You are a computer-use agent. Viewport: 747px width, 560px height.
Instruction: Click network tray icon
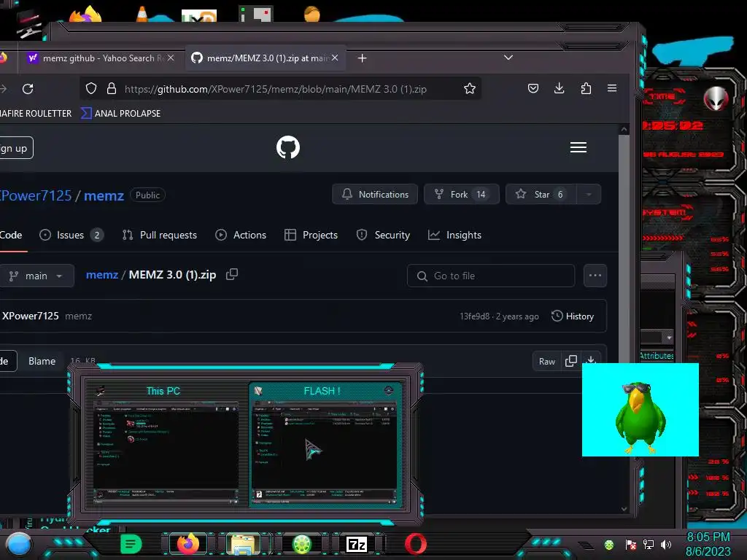pos(649,545)
